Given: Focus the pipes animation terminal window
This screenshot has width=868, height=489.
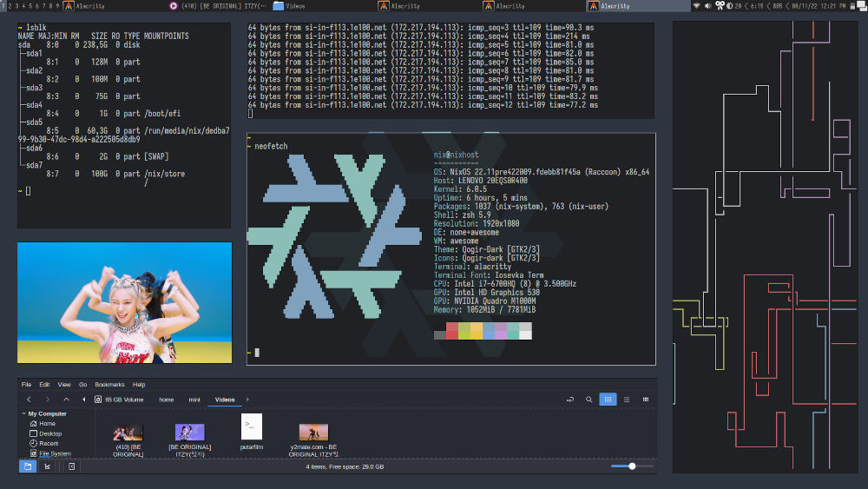Looking at the screenshot, I should pyautogui.click(x=765, y=247).
